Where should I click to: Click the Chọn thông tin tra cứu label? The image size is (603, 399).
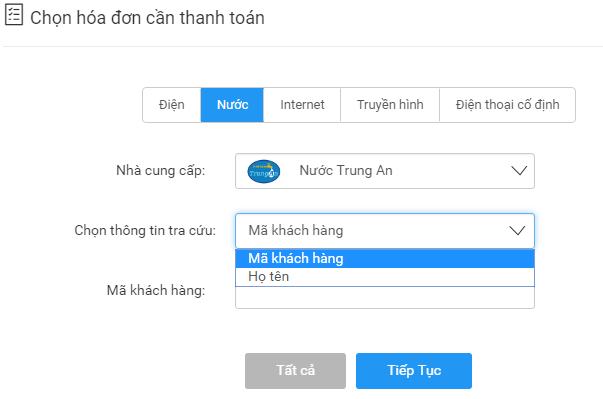click(145, 231)
